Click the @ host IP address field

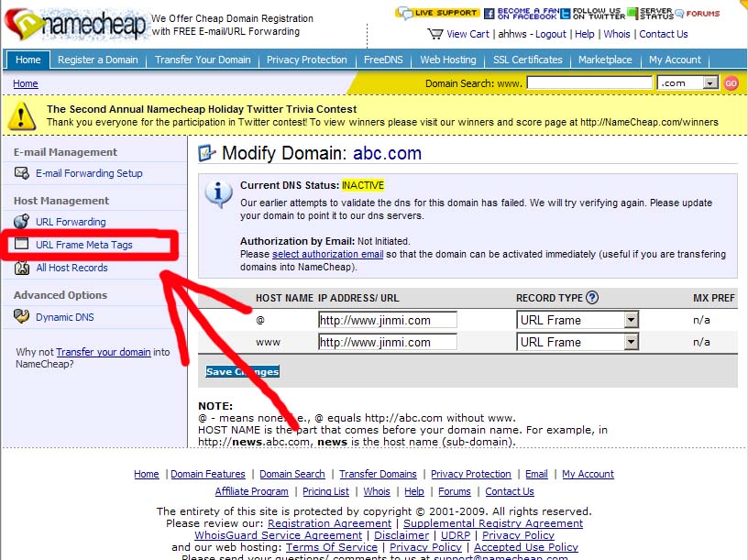click(387, 320)
